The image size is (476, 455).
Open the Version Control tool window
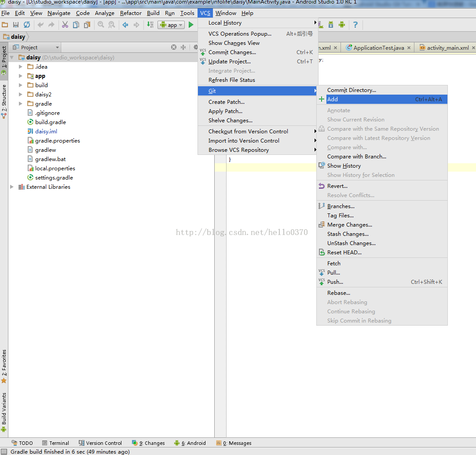[x=100, y=443]
